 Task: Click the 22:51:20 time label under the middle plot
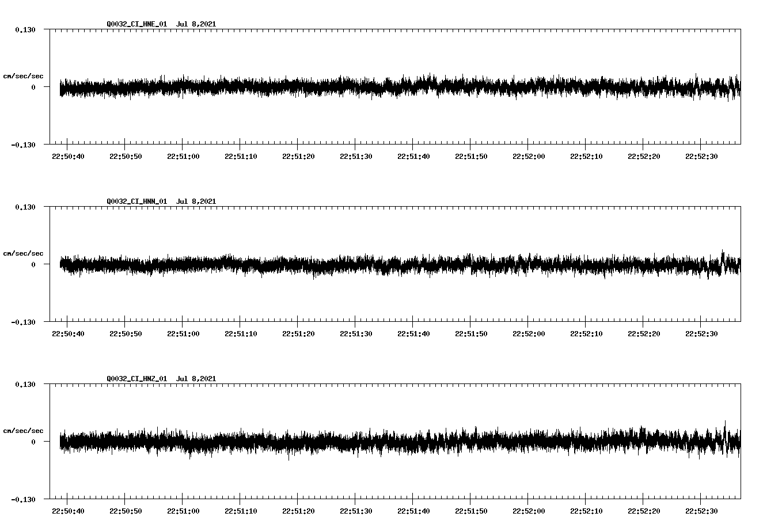click(298, 332)
